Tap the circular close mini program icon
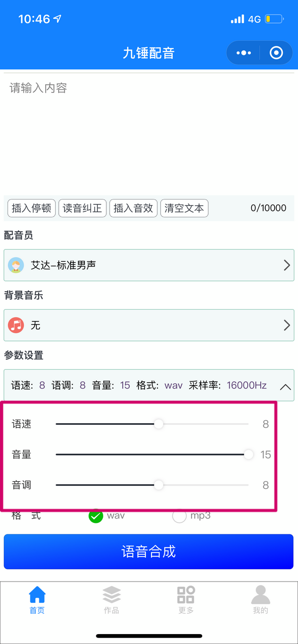Screen dimensions: 298x644 click(x=276, y=53)
